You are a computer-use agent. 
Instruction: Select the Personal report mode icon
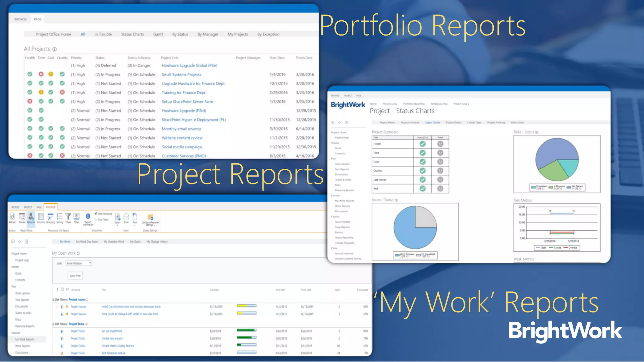pyautogui.click(x=31, y=217)
